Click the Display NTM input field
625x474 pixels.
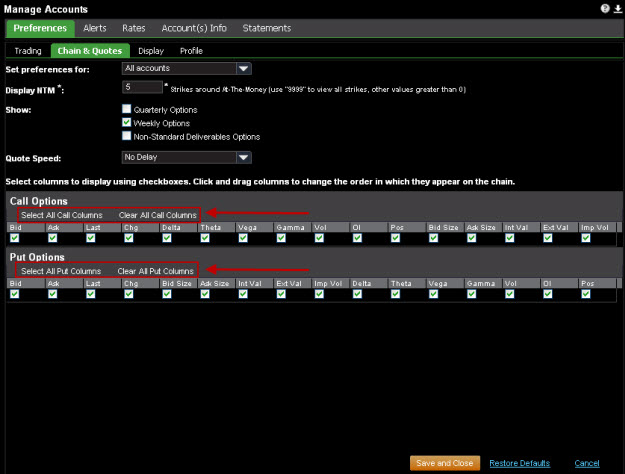coord(142,87)
